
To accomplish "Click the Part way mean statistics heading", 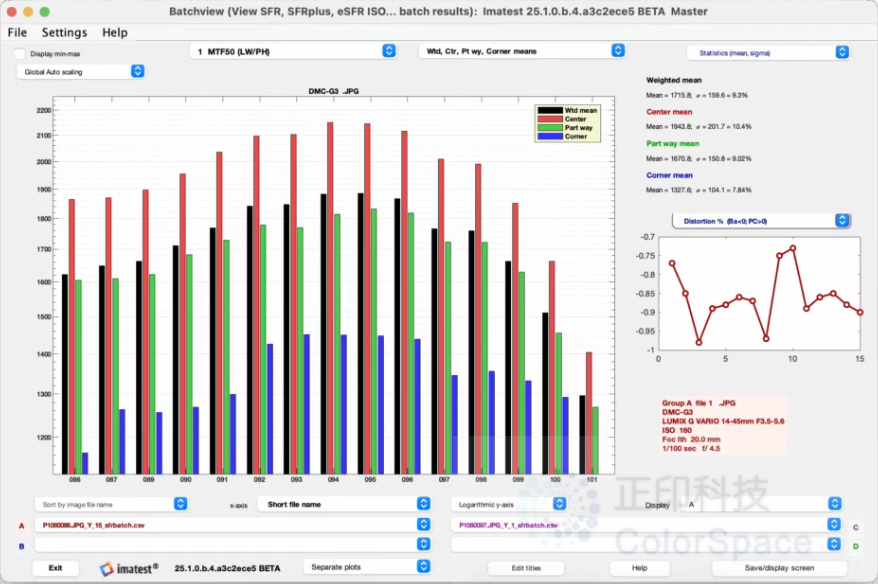I will pyautogui.click(x=672, y=143).
